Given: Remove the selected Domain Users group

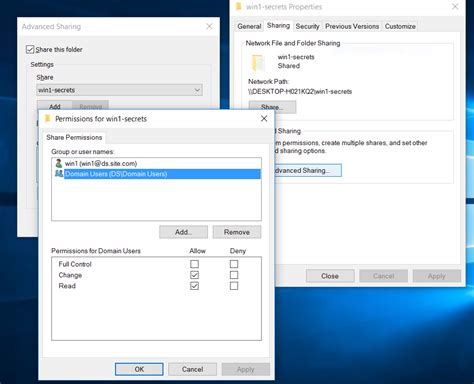Looking at the screenshot, I should [x=237, y=232].
